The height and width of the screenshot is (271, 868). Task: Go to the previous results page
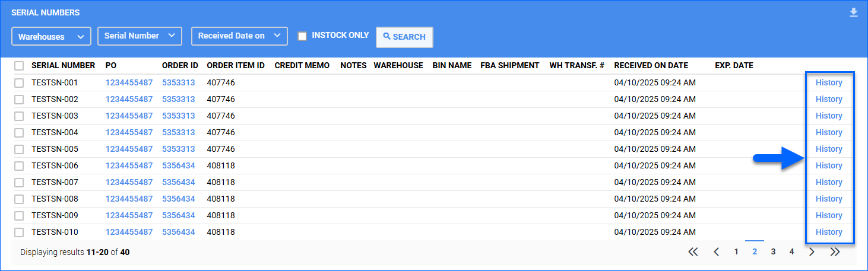coord(717,252)
